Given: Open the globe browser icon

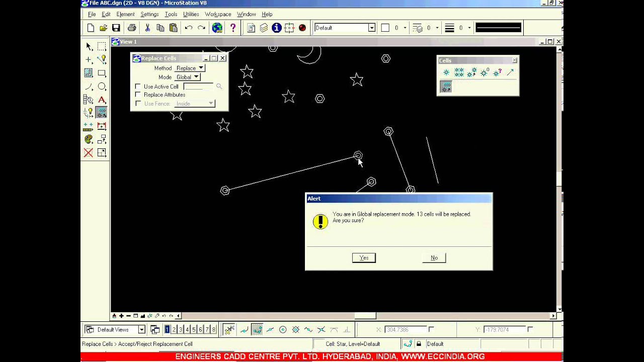Looking at the screenshot, I should click(x=217, y=28).
